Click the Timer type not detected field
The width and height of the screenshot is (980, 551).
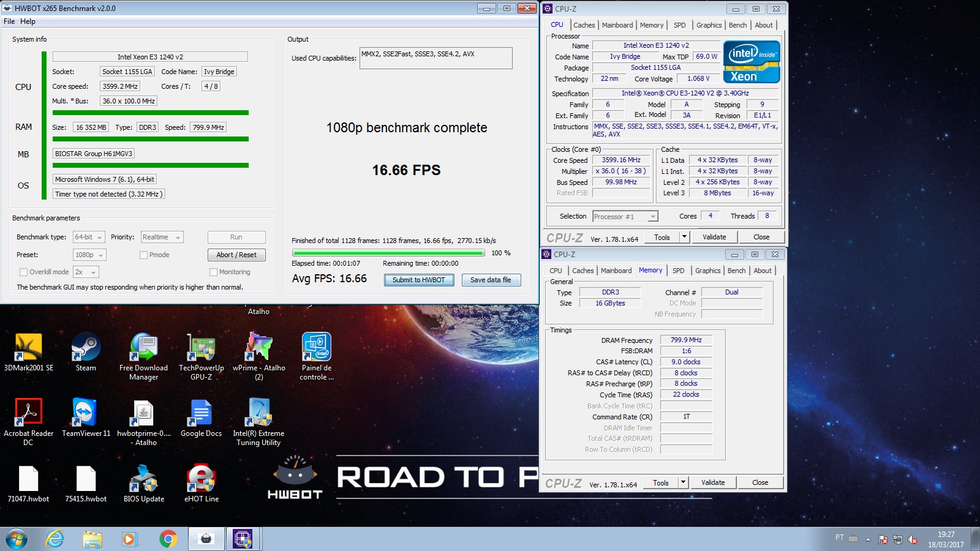108,194
